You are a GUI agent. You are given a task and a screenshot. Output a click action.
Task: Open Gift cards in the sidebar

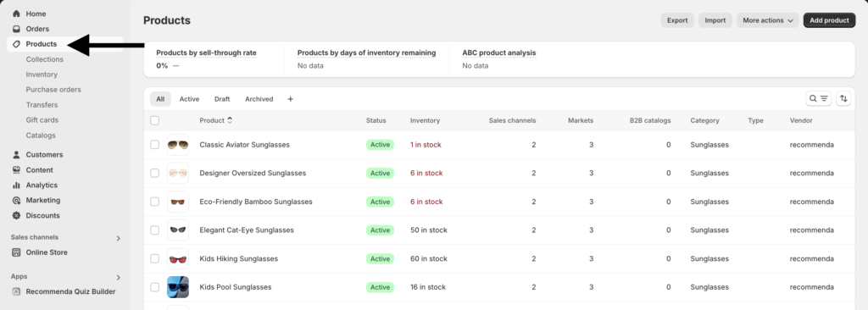pyautogui.click(x=42, y=120)
